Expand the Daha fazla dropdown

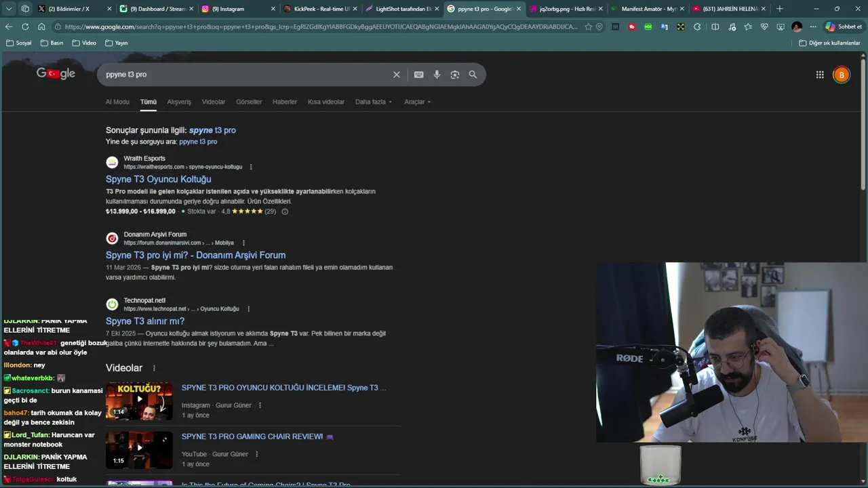(374, 102)
